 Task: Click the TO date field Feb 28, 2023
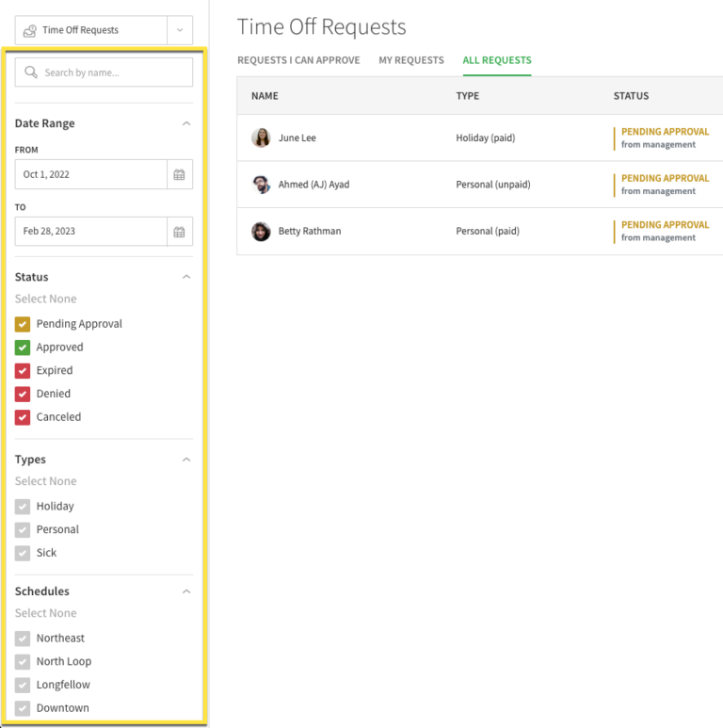(x=91, y=232)
